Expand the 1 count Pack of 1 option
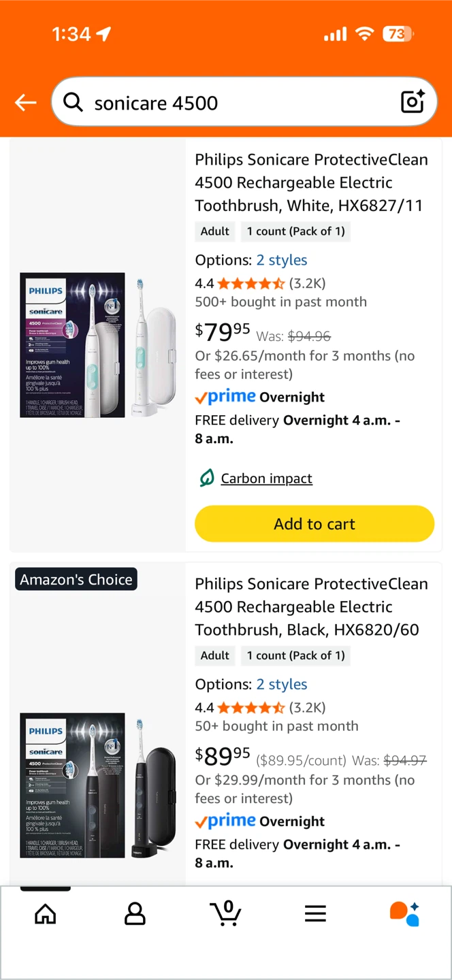Image resolution: width=452 pixels, height=980 pixels. 295,231
